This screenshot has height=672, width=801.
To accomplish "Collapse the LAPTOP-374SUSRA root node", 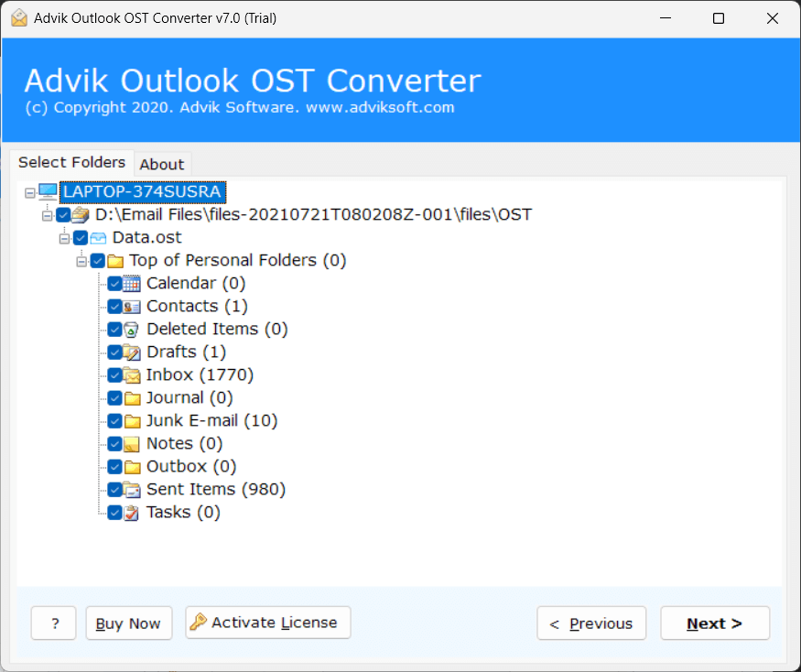I will coord(30,193).
